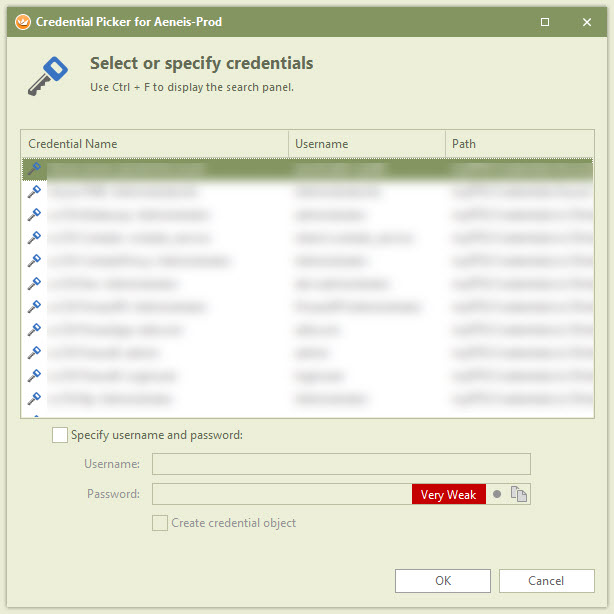Focus the Password input field
The image size is (614, 614).
tap(281, 494)
